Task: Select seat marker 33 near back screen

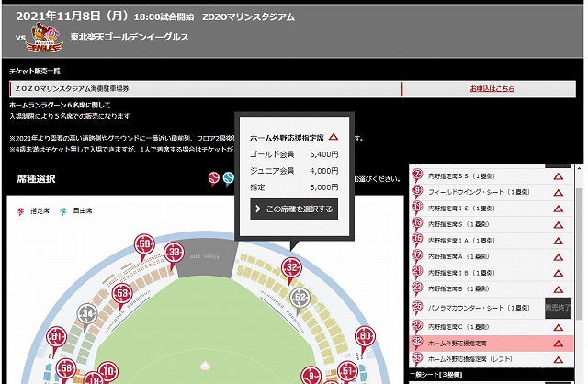Action: (174, 253)
